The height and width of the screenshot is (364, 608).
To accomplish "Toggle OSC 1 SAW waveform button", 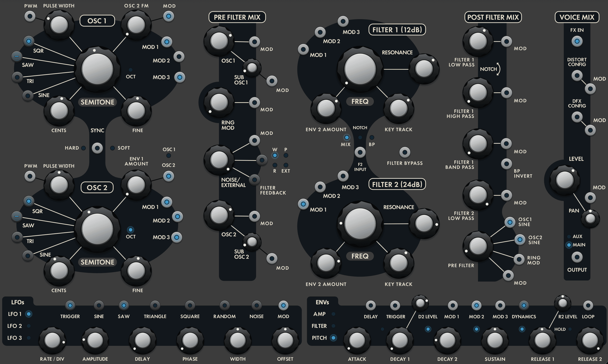I will coord(17,56).
